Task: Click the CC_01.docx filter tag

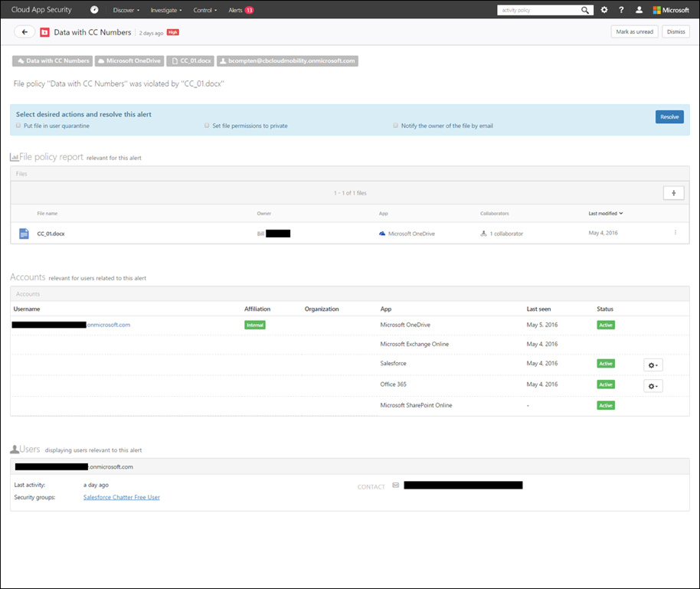Action: 190,61
